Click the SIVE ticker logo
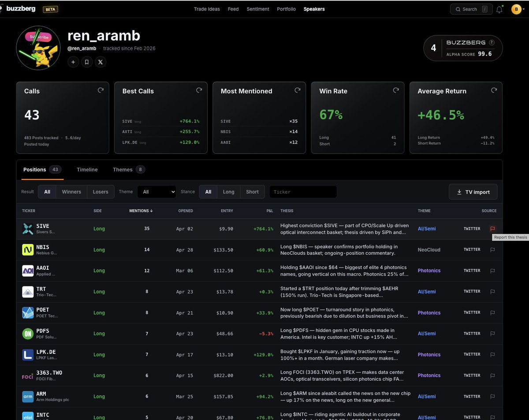Screen dimensions: 529x420 tap(28, 229)
